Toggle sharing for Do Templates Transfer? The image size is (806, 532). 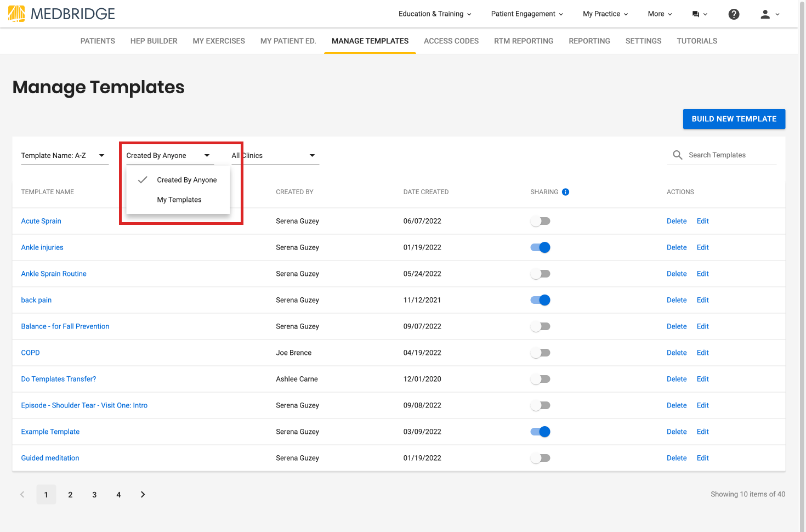(x=540, y=379)
